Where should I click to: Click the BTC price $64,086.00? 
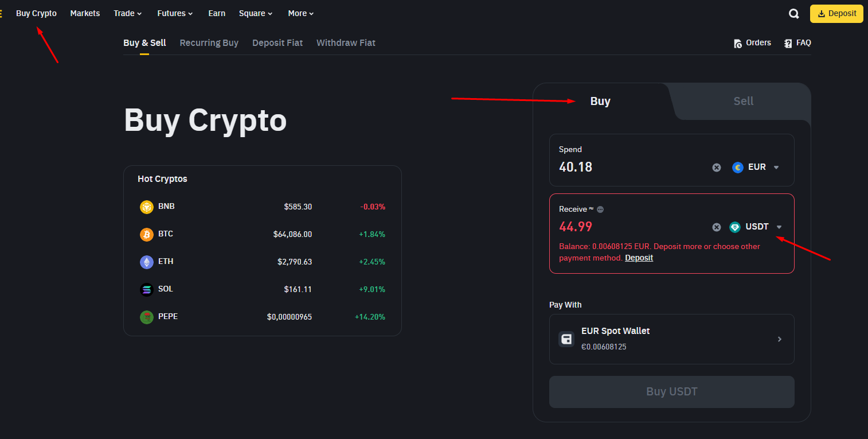[292, 234]
